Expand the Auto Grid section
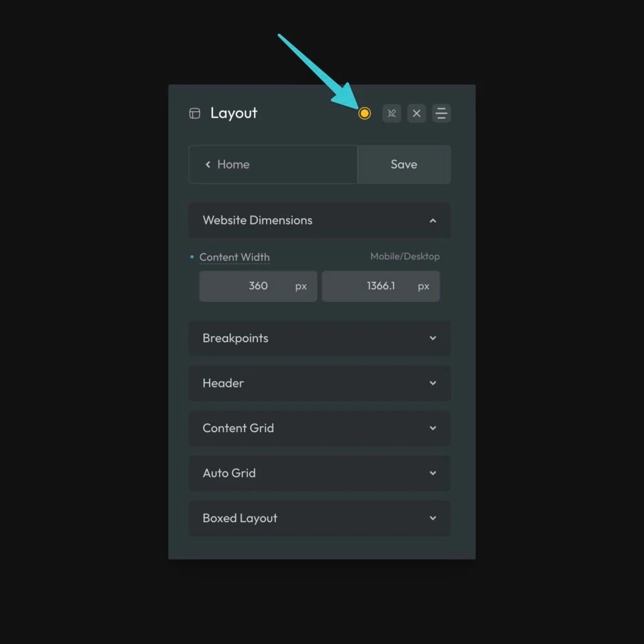Image resolution: width=644 pixels, height=644 pixels. pyautogui.click(x=319, y=473)
